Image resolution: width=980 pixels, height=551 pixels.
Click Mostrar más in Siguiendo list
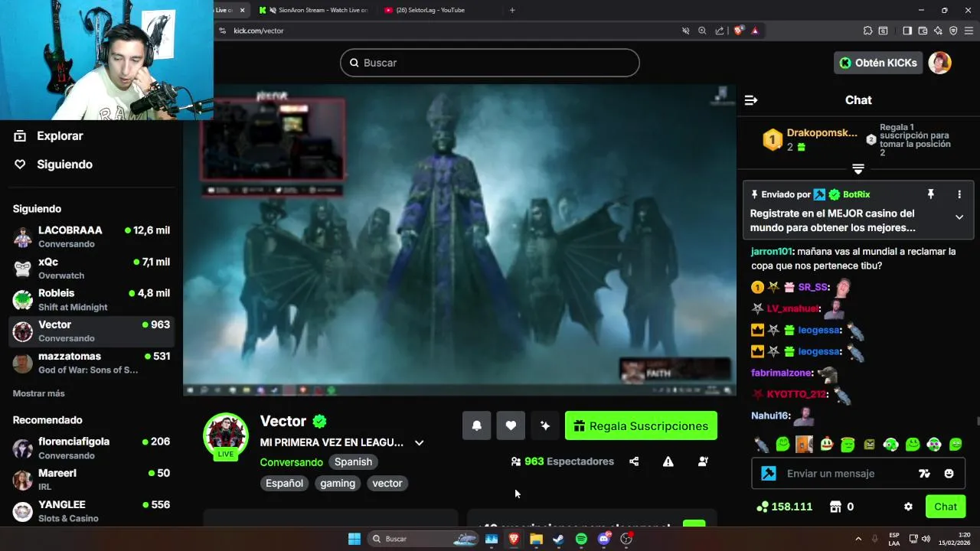39,393
